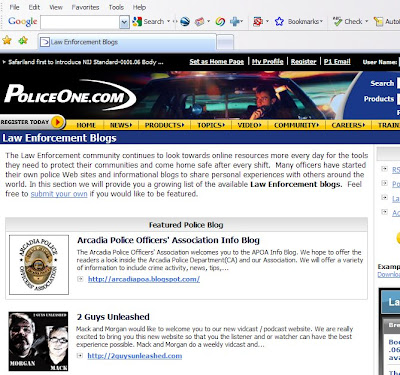Image resolution: width=400 pixels, height=375 pixels.
Task: Open the P1 Email link
Action: pyautogui.click(x=337, y=62)
